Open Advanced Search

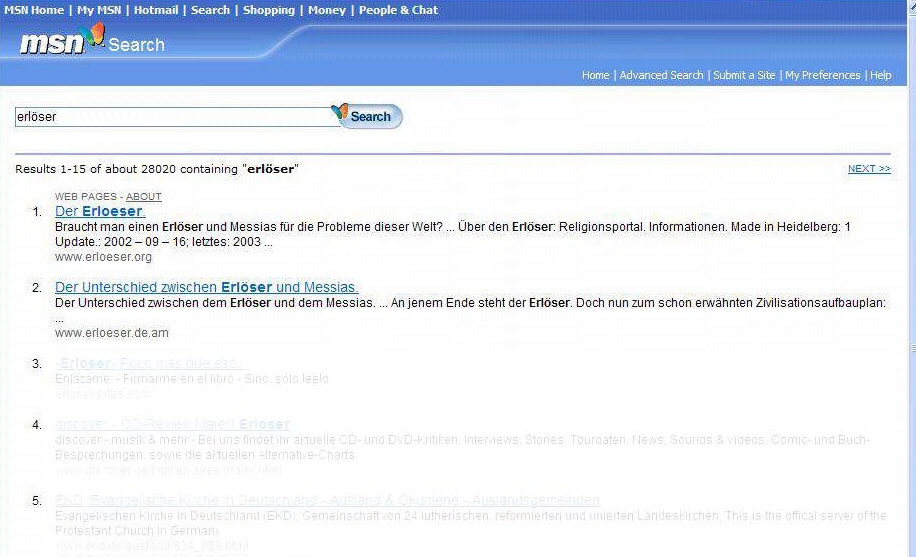pyautogui.click(x=661, y=75)
